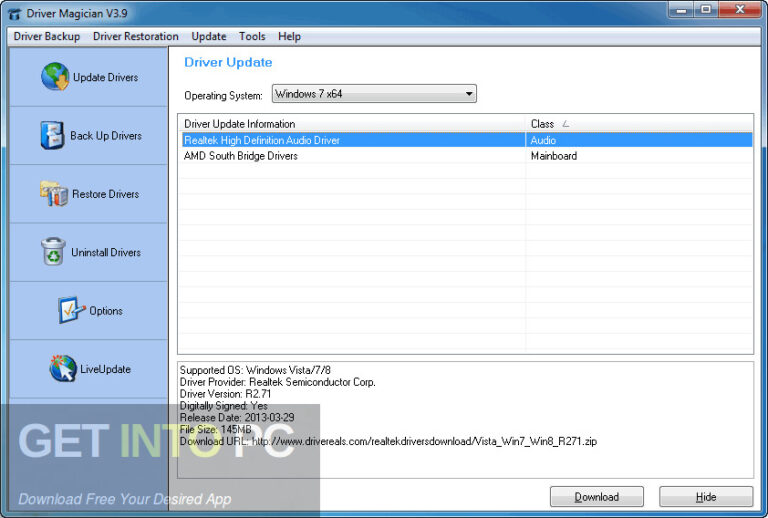Select LiveUpdate label in sidebar

coord(105,369)
